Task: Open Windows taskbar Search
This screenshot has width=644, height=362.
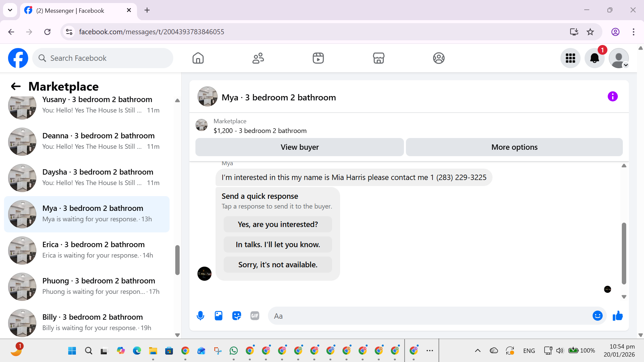Action: tap(89, 351)
